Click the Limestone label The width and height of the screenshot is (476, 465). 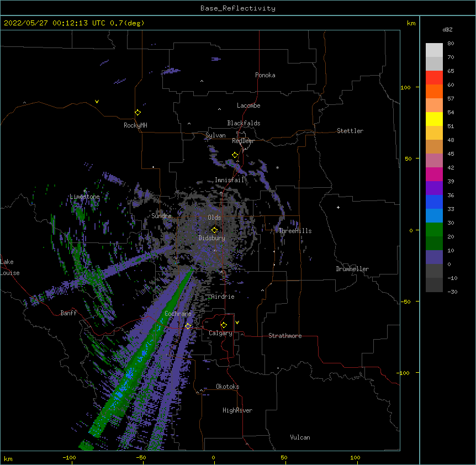[84, 197]
